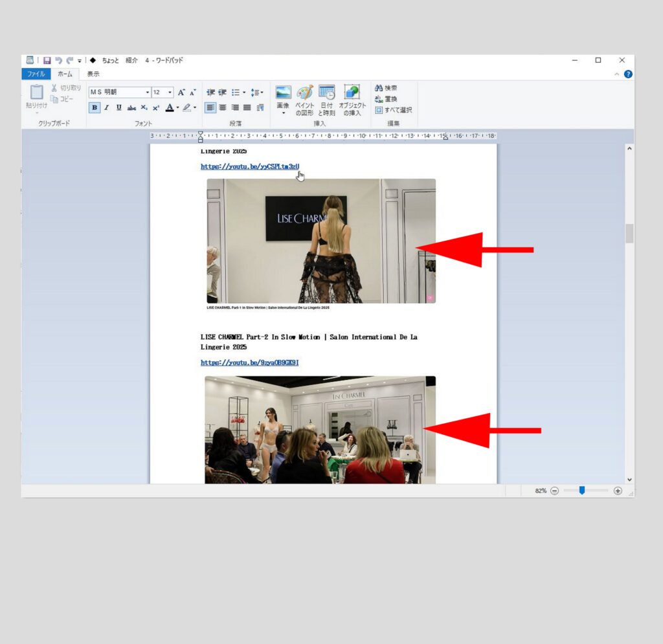Select center text alignment
Viewport: 663px width, 644px height.
(223, 107)
